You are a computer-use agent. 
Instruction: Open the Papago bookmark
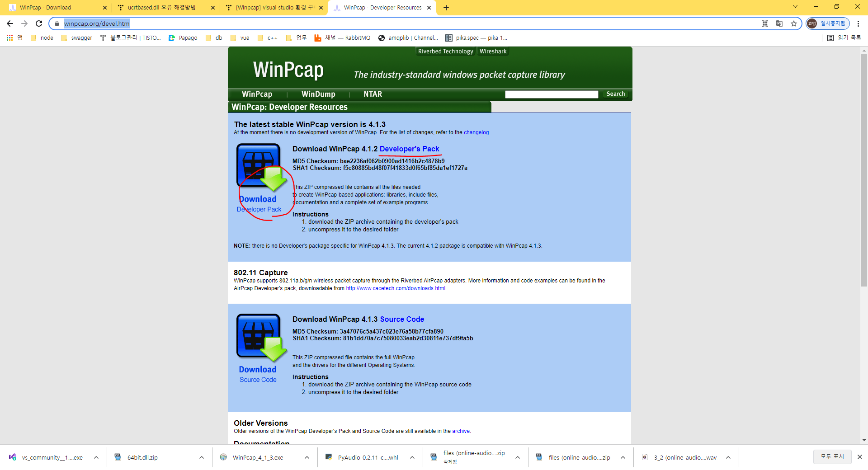click(183, 38)
